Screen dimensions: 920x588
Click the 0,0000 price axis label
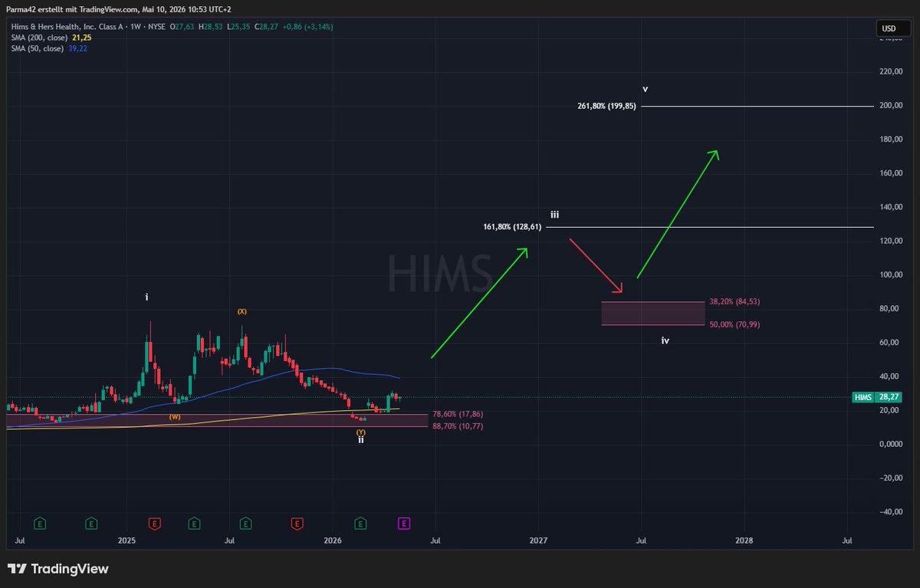[891, 444]
